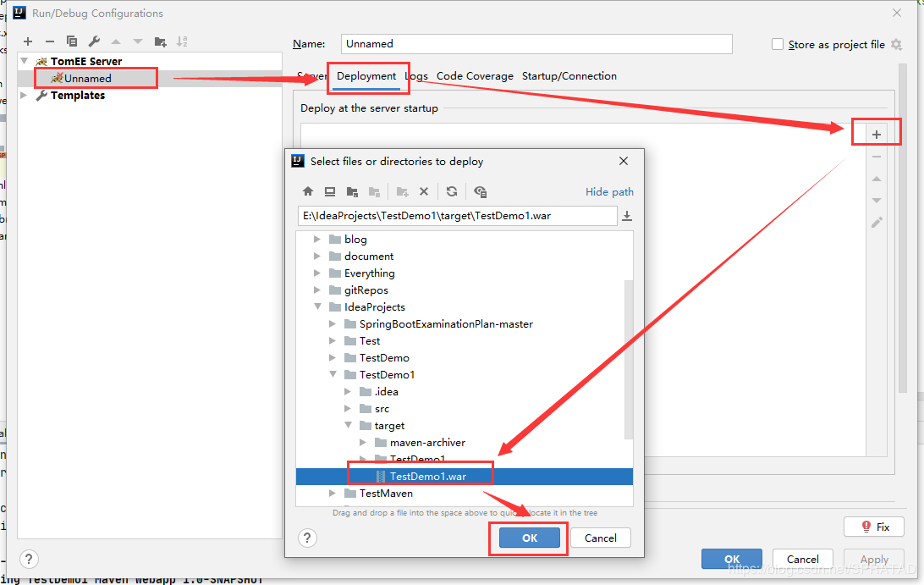Click the delete X icon in file chooser toolbar
Viewport: 924px width, 585px height.
424,191
